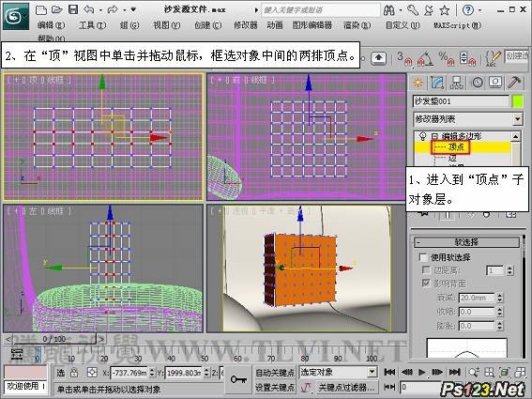The image size is (532, 399).
Task: Toggle the 自动关键点 auto key button
Action: click(x=275, y=373)
